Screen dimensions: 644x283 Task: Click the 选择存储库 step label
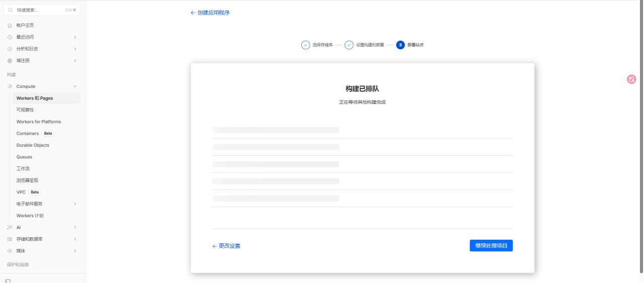pos(323,45)
